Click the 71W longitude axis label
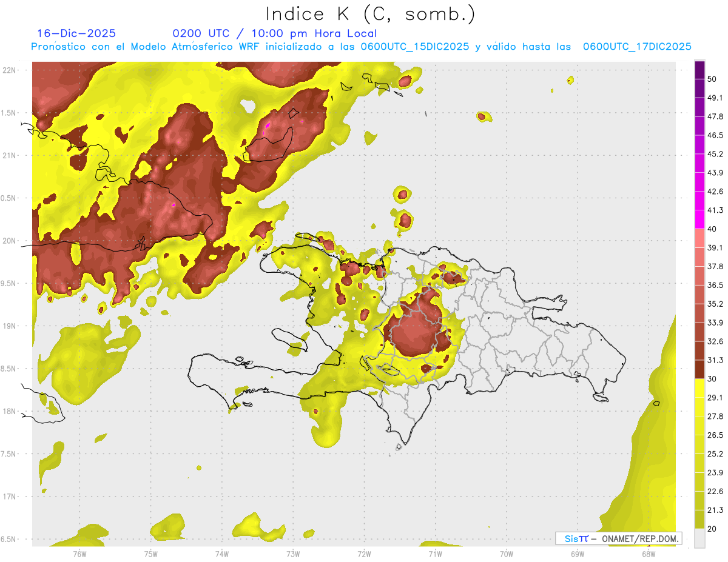 tap(435, 554)
